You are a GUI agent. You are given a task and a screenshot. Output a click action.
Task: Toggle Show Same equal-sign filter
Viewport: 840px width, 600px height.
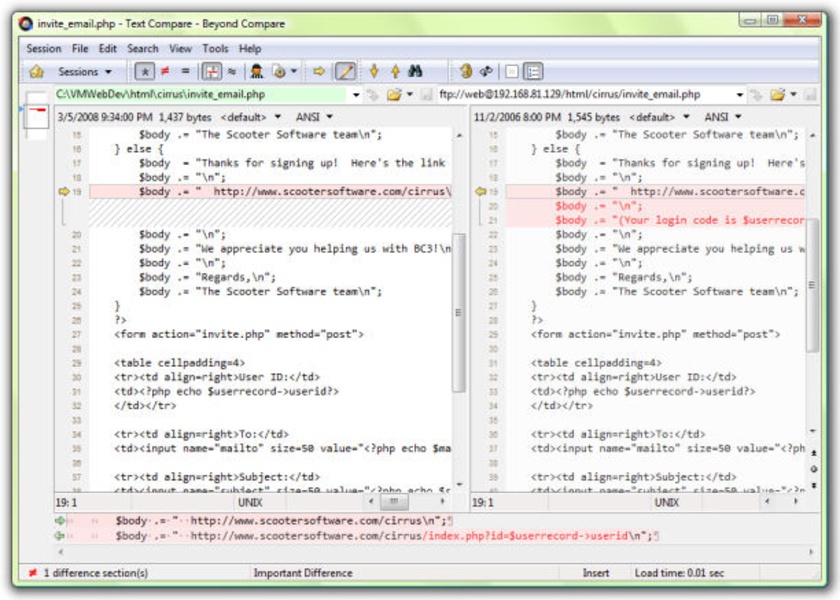click(x=185, y=72)
